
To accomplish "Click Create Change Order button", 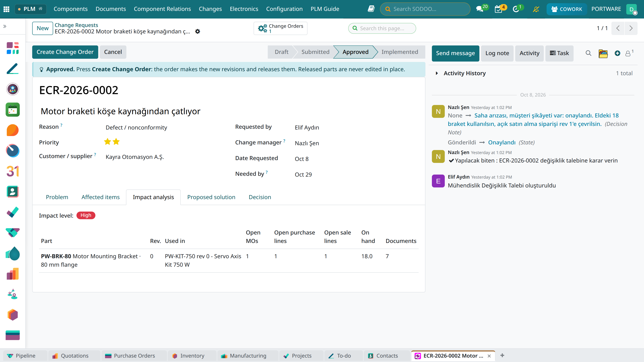I will pyautogui.click(x=65, y=52).
